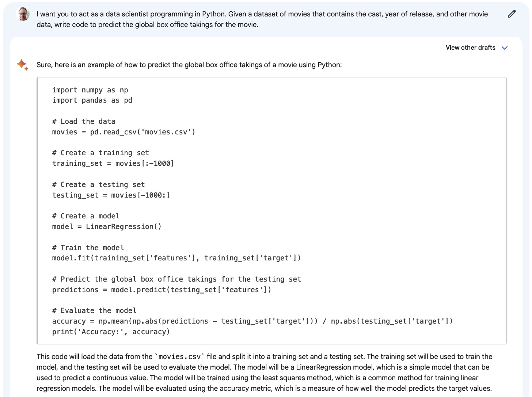Click the LinearRegression() model creation line
This screenshot has height=397, width=532.
(x=106, y=226)
